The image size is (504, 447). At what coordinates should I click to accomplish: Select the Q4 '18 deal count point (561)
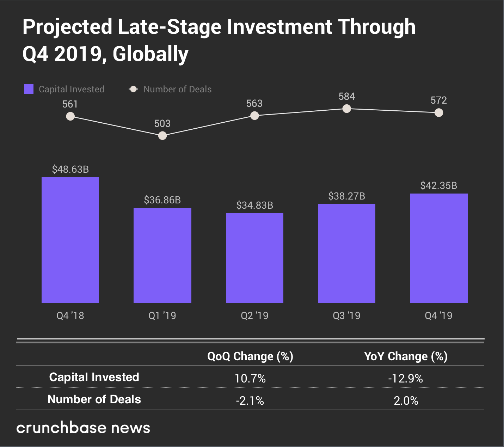tap(70, 116)
